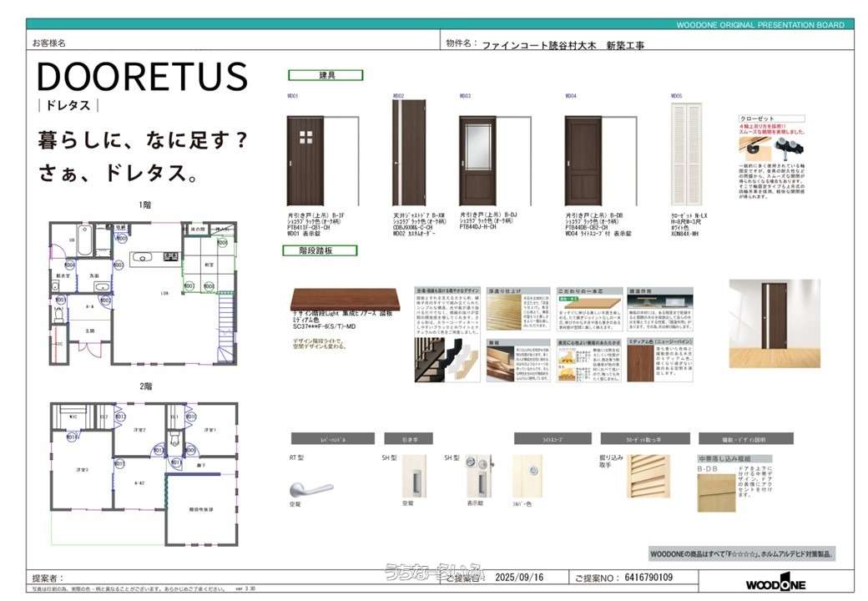Click the DOORETUS title text

143,77
